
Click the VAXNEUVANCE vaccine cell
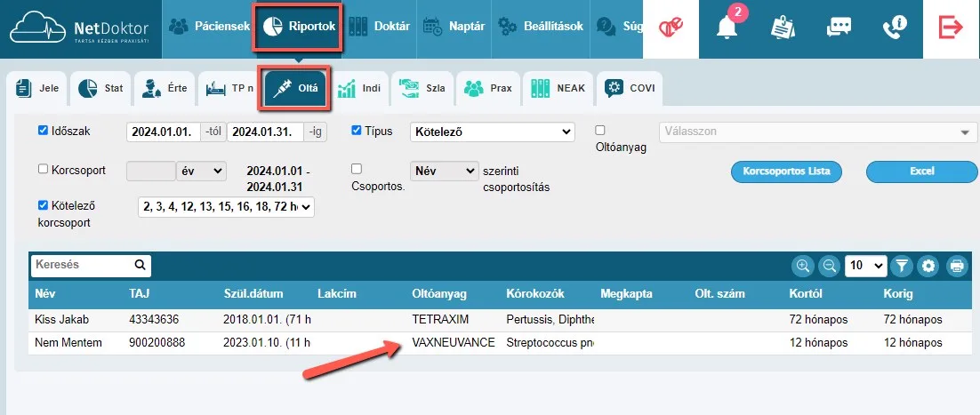tap(454, 342)
